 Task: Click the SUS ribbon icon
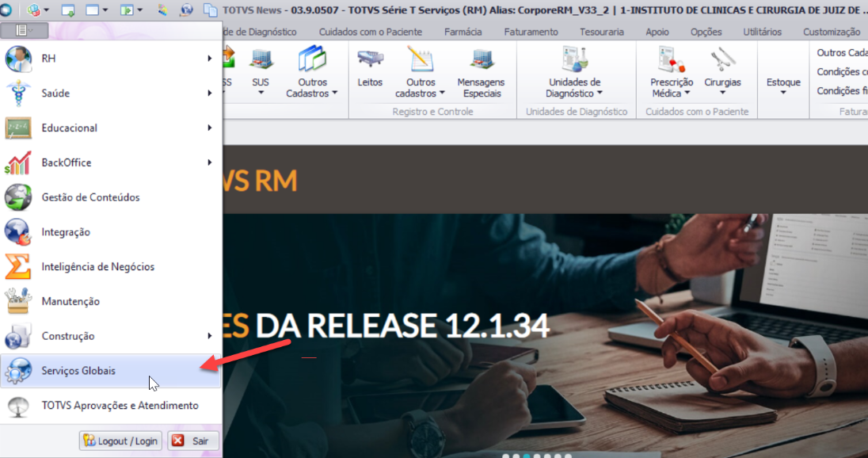pos(261,59)
